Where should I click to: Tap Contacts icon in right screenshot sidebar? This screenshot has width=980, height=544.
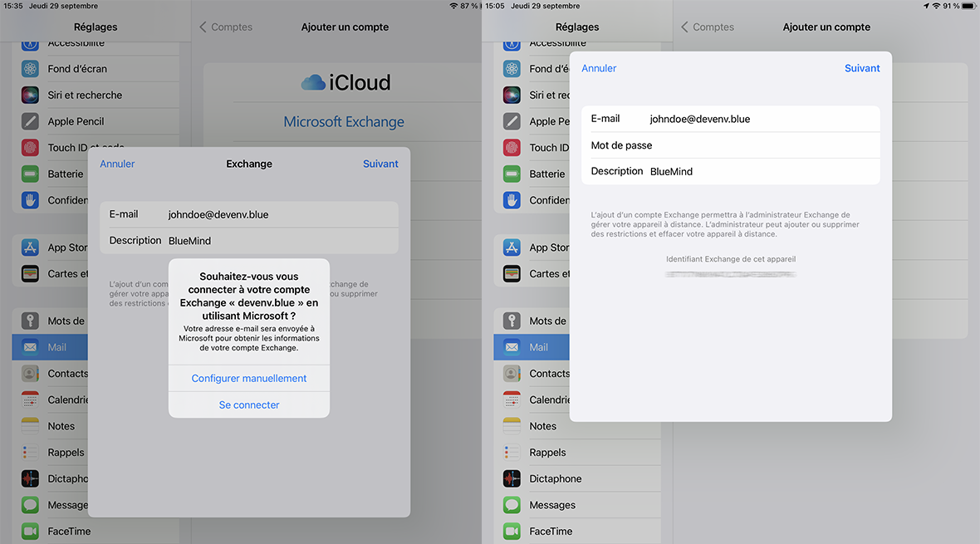coord(512,374)
